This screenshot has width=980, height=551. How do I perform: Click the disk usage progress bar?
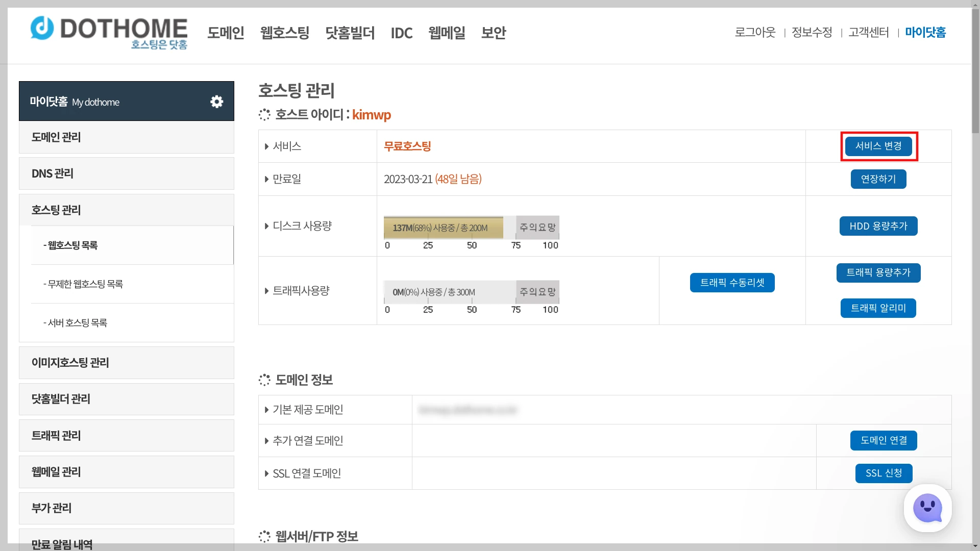point(471,228)
